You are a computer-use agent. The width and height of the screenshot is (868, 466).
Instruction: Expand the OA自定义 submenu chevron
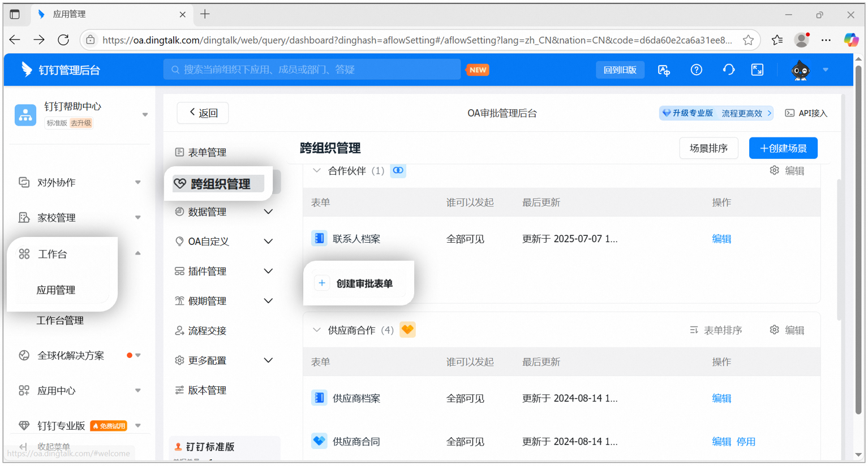[268, 241]
